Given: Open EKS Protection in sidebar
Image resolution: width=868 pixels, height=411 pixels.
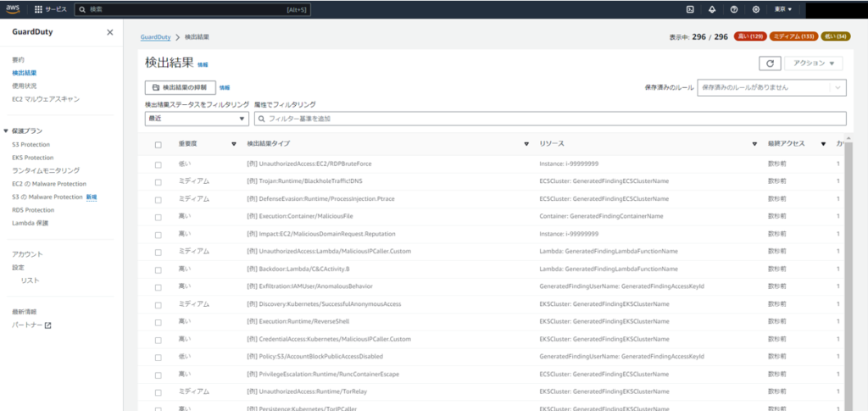Looking at the screenshot, I should pos(33,158).
